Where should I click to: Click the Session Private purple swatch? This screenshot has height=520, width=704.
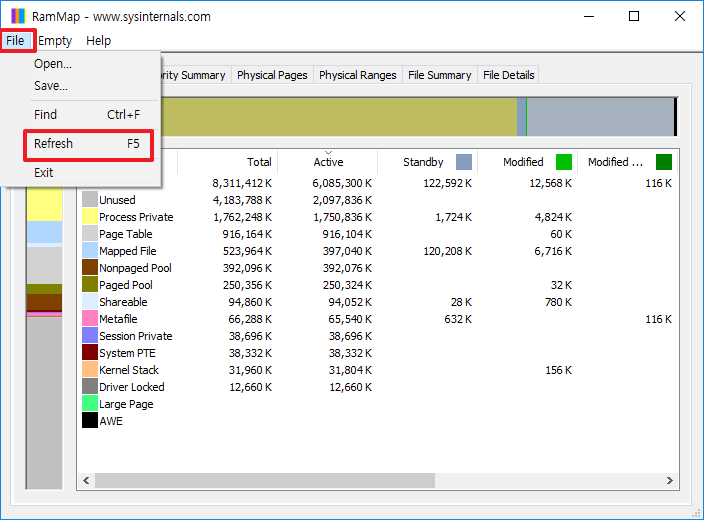(x=90, y=336)
